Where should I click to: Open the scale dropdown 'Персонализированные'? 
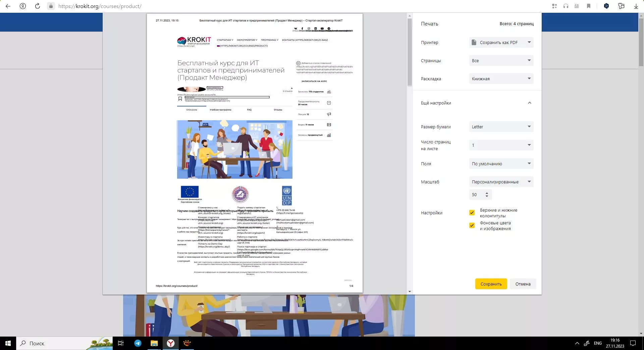[501, 182]
